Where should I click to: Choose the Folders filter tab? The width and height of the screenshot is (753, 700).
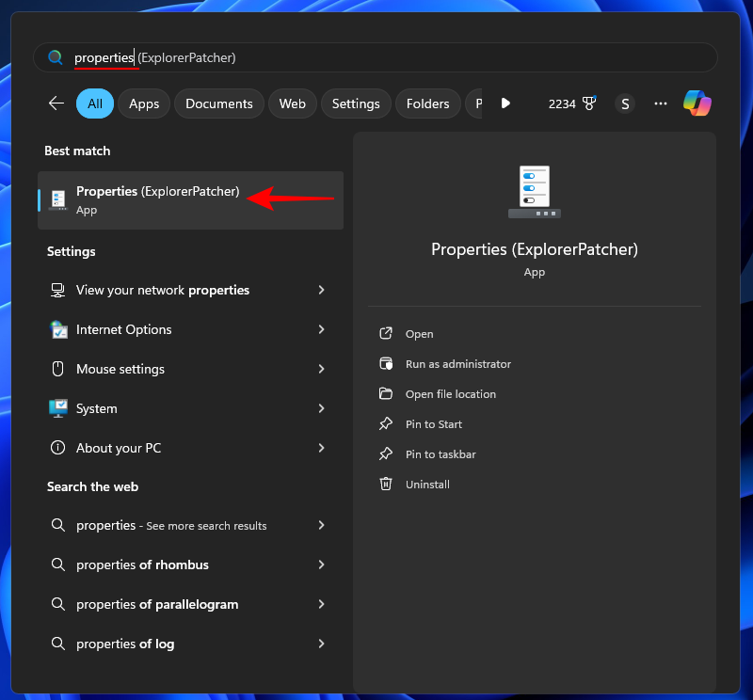427,103
